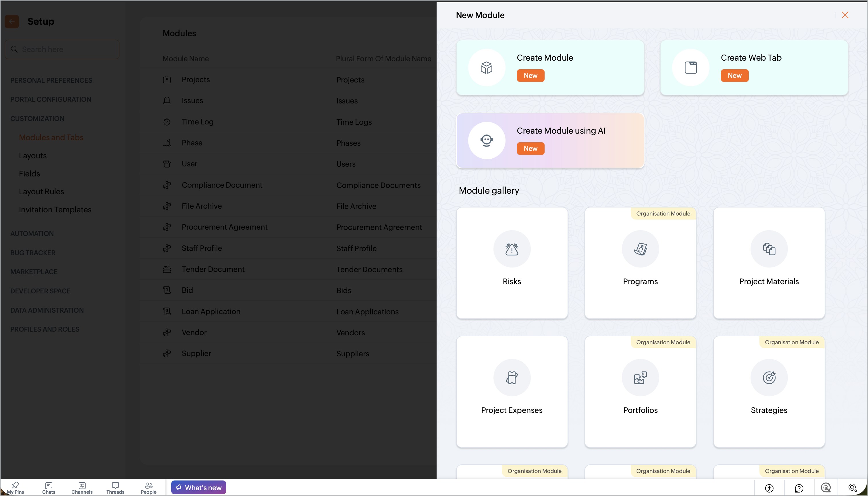868x496 pixels.
Task: Open Chats in bottom bar
Action: pos(49,488)
